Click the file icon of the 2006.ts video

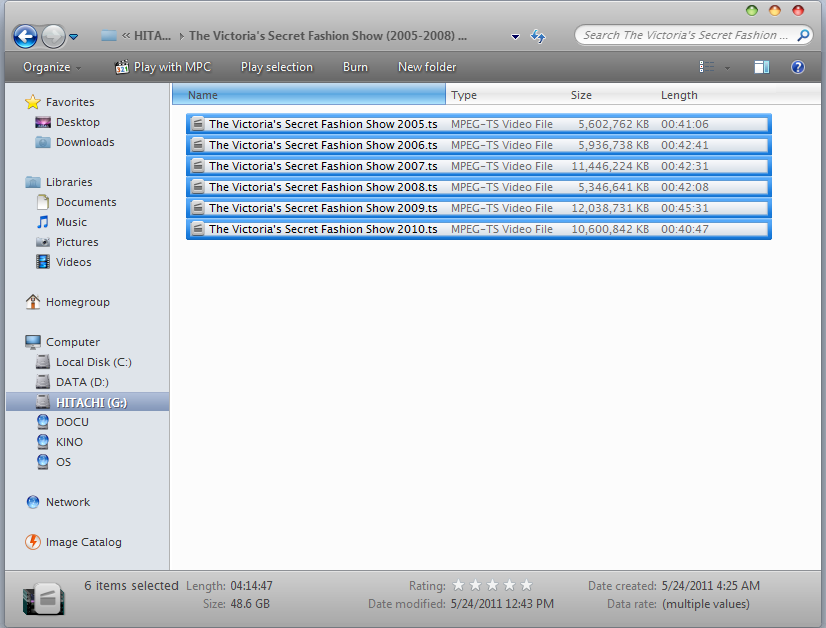[x=198, y=145]
